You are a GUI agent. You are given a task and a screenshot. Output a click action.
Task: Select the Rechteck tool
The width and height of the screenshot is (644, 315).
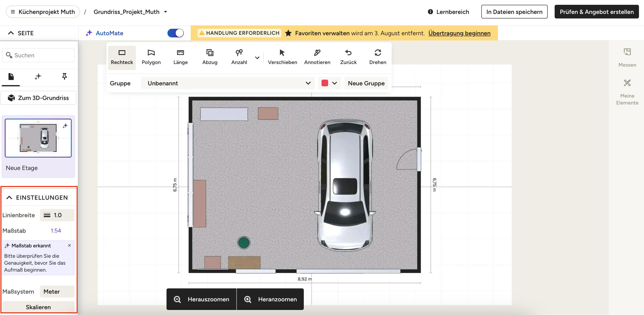tap(122, 57)
